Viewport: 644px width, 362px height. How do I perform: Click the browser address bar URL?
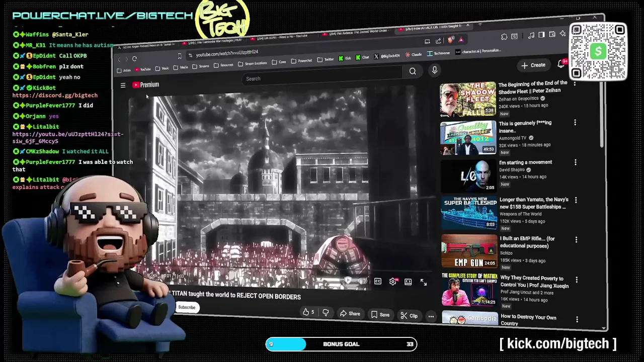pyautogui.click(x=227, y=53)
